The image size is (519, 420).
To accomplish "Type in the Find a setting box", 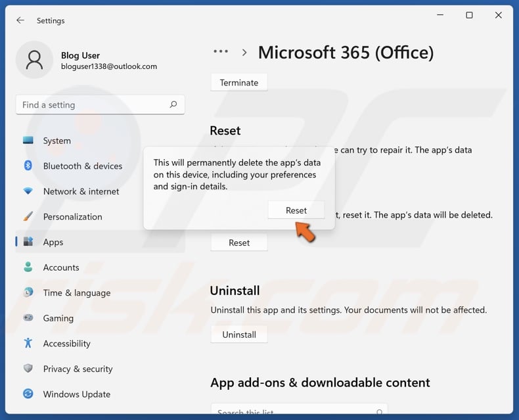I will (x=92, y=105).
